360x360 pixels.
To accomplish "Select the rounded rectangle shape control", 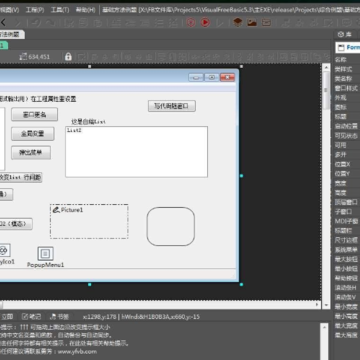I will coord(171,226).
